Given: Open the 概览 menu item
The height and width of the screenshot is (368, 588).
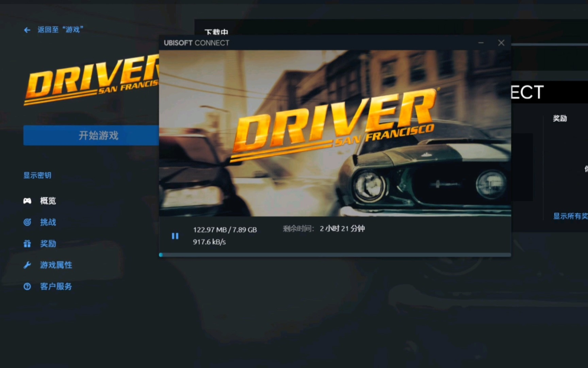Looking at the screenshot, I should click(48, 201).
